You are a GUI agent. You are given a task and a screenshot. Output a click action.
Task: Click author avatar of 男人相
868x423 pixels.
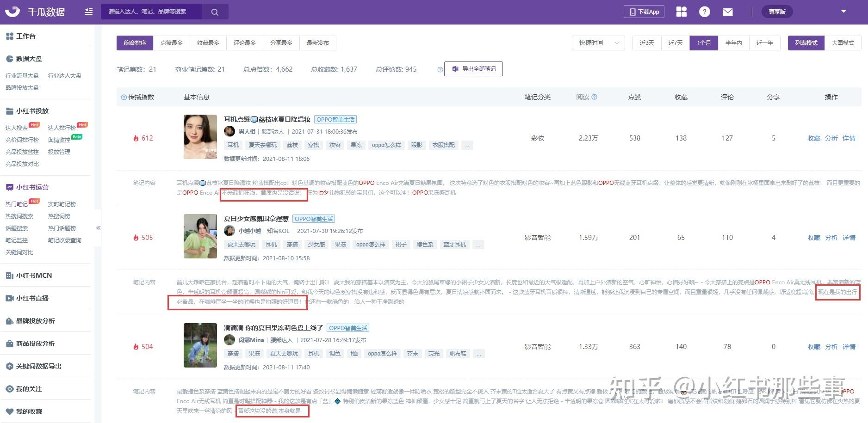(229, 131)
